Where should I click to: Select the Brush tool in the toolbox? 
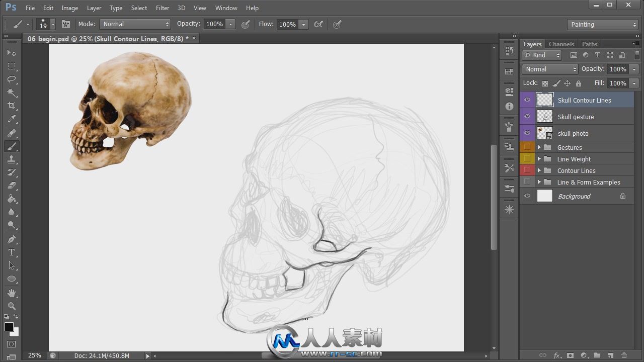tap(12, 146)
